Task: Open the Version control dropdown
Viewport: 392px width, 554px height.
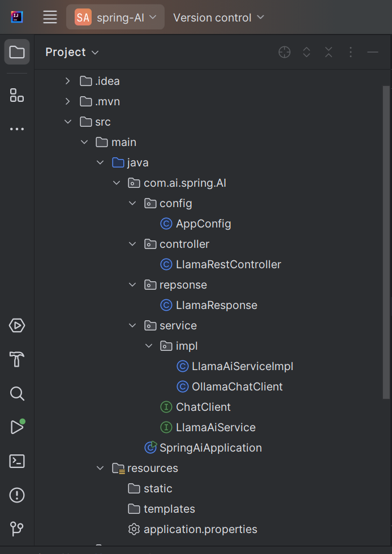Action: point(218,18)
